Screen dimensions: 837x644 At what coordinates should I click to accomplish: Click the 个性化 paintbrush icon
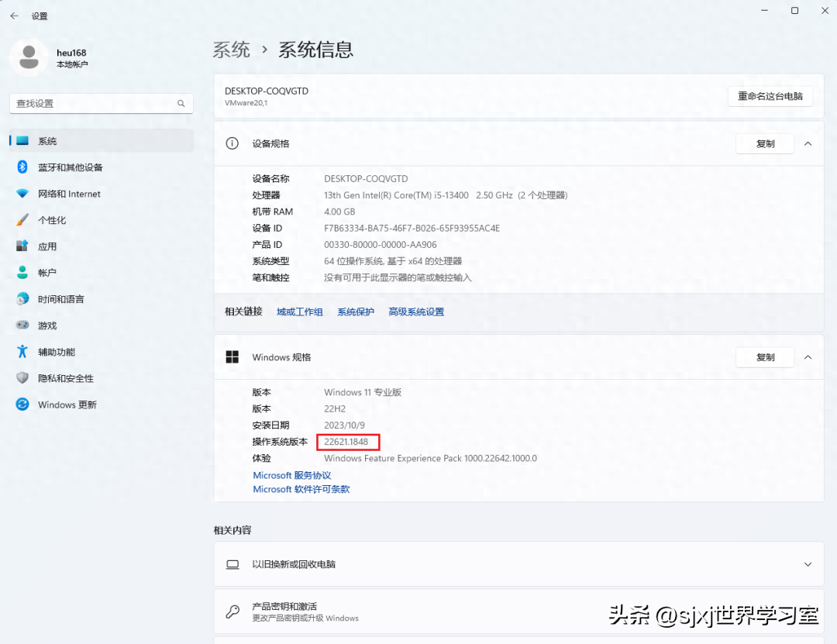pos(22,220)
